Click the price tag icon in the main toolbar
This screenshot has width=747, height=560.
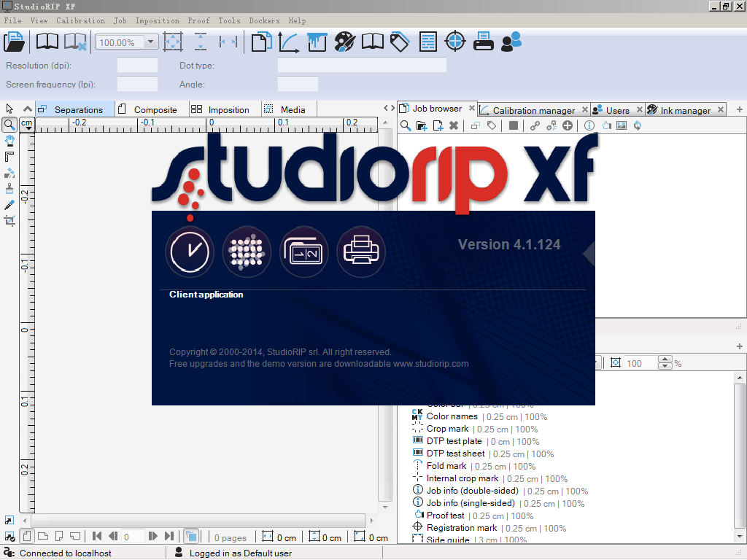pos(400,42)
